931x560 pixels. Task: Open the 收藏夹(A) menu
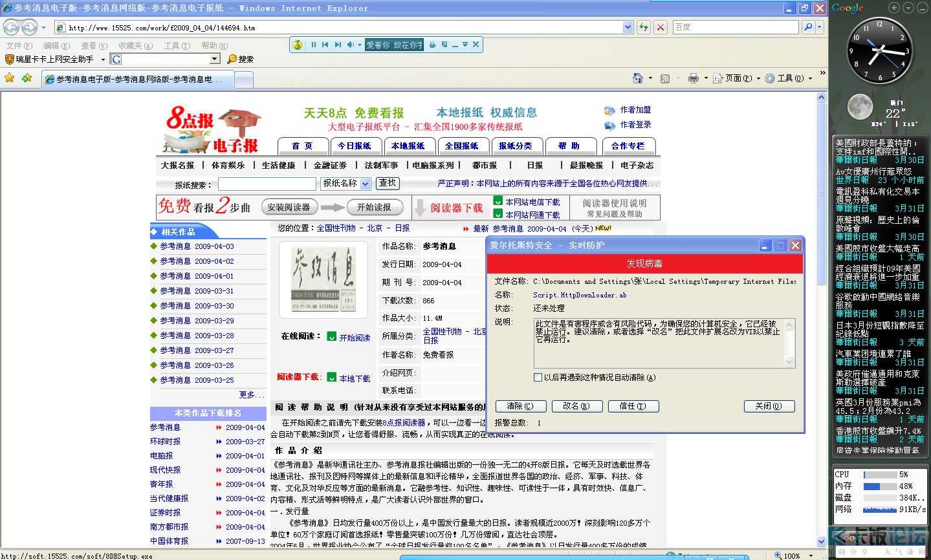[x=135, y=46]
